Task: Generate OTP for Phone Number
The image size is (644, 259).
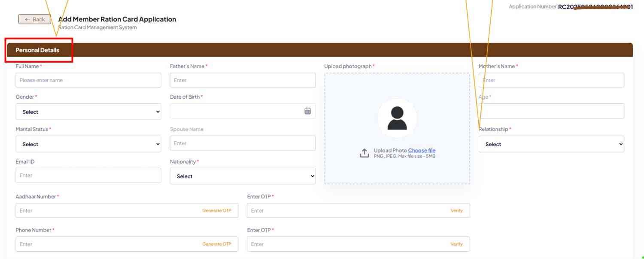Action: (217, 244)
